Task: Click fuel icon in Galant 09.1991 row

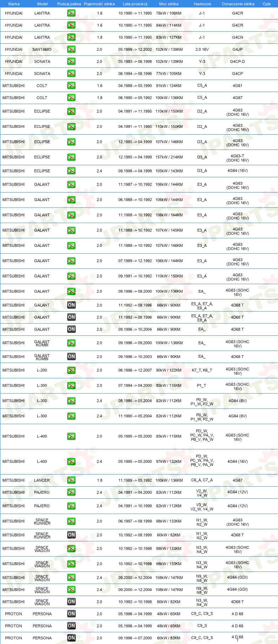Action: tap(71, 276)
